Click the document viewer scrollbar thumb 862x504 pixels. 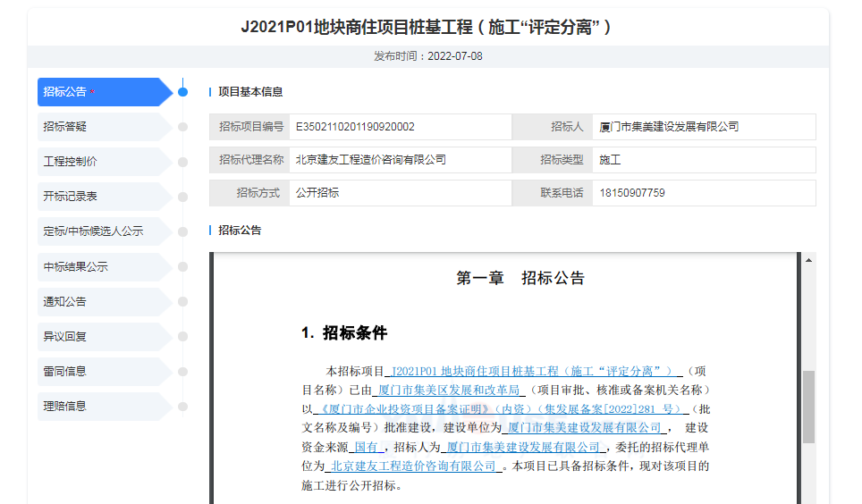pyautogui.click(x=808, y=407)
